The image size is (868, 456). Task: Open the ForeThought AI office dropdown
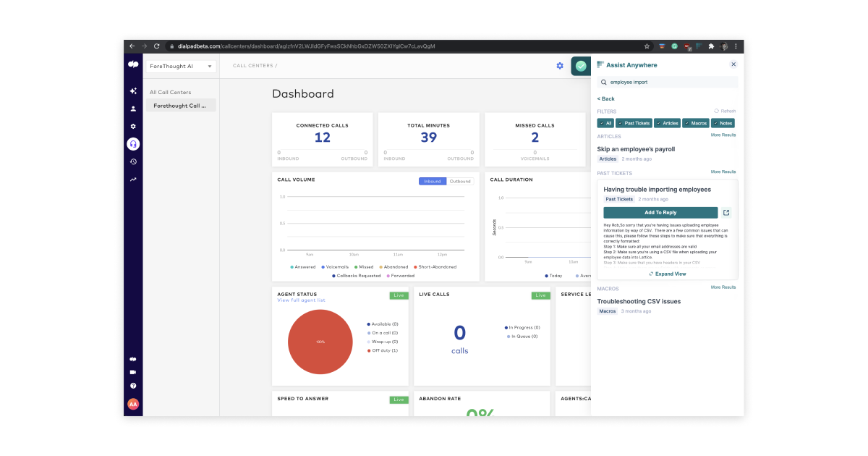[181, 66]
